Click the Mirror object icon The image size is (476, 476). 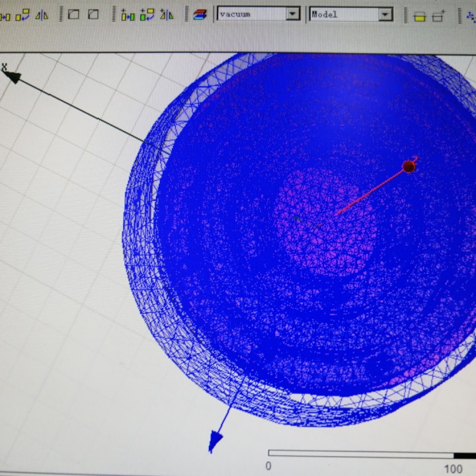point(42,14)
